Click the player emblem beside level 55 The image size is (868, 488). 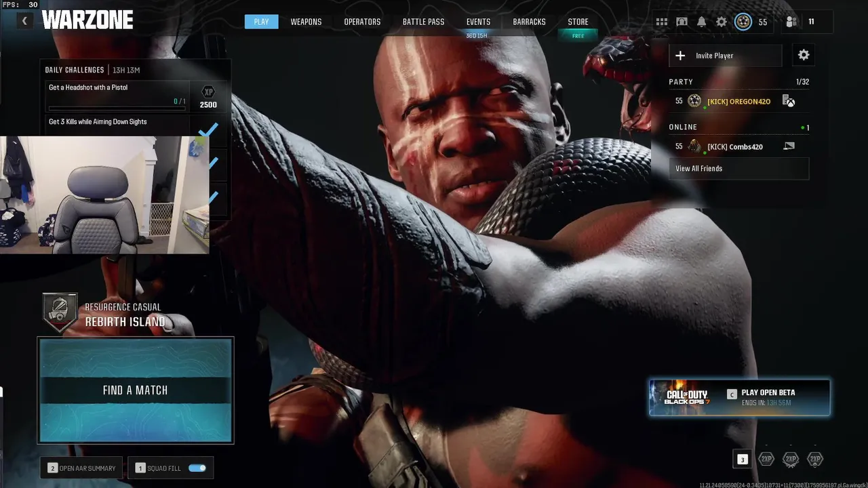pos(743,22)
